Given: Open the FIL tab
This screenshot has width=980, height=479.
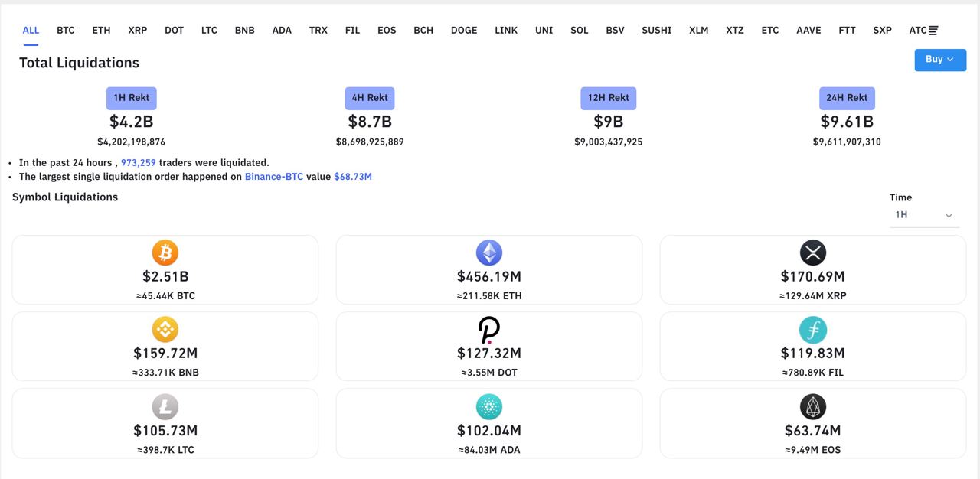Looking at the screenshot, I should pos(352,31).
